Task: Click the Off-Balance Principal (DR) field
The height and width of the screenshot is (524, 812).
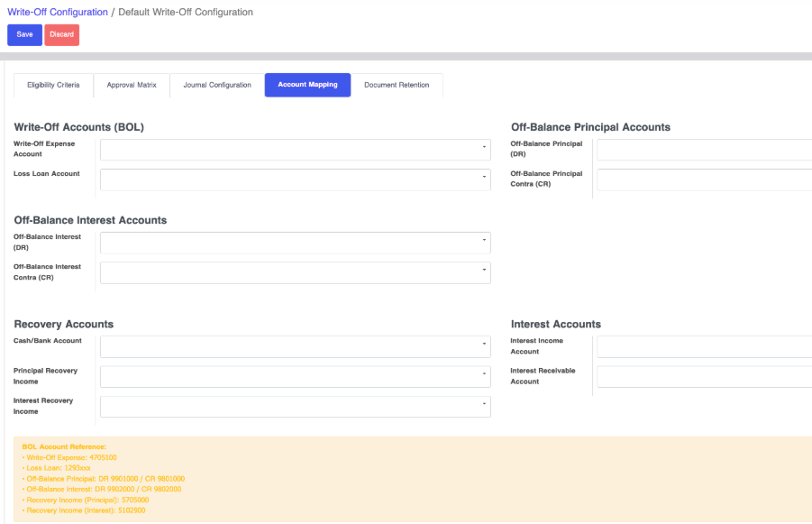Action: (704, 150)
